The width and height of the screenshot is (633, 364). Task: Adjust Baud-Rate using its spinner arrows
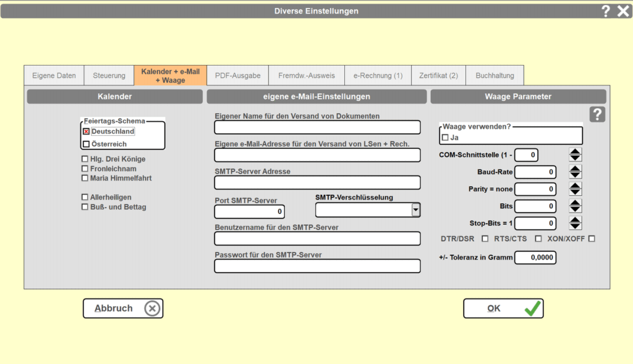[575, 172]
